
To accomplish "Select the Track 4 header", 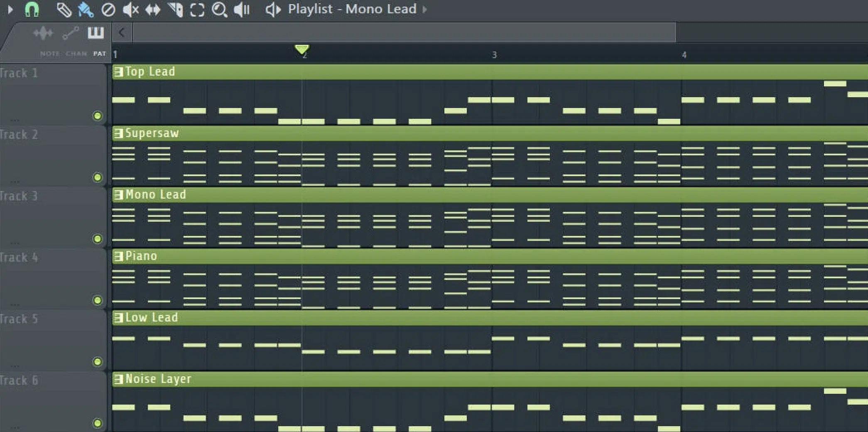I will click(53, 279).
